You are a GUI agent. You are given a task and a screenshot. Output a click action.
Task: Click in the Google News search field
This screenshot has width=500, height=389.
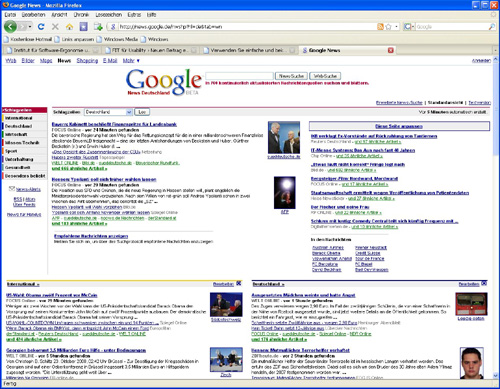240,76
